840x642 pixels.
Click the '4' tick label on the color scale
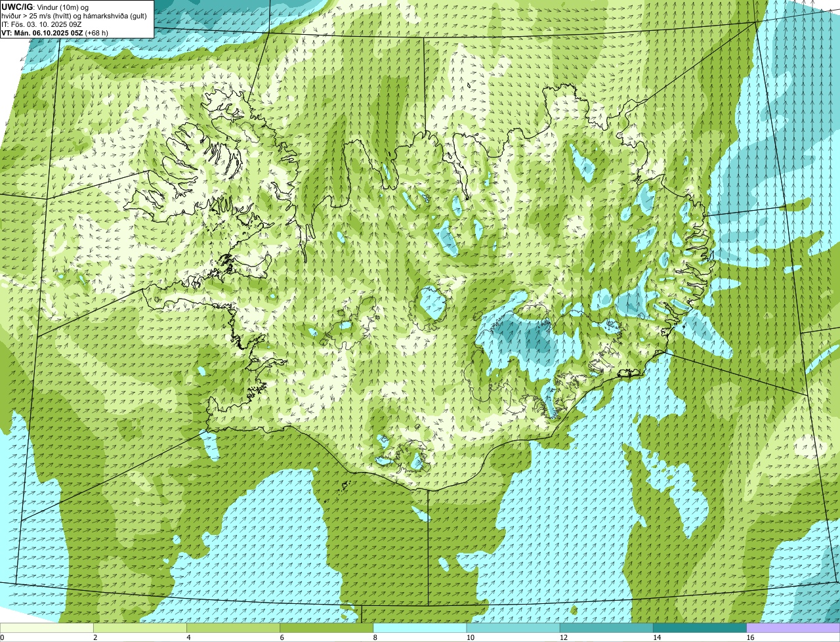[x=188, y=637]
